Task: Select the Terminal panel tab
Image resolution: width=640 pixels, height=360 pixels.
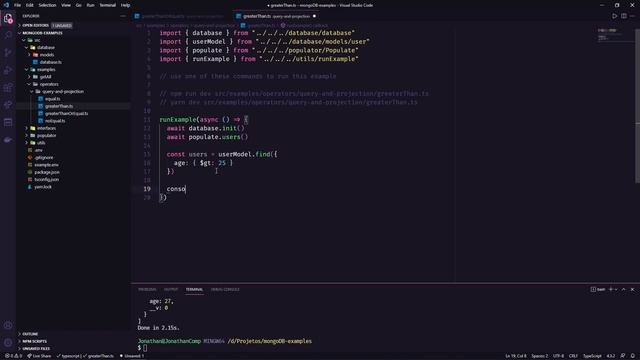Action: [x=194, y=289]
